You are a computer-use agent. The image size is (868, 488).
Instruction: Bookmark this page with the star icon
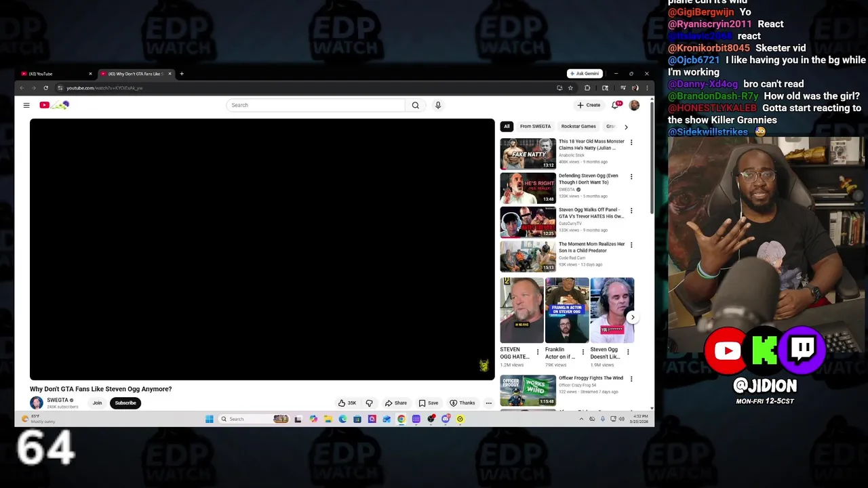(x=570, y=87)
